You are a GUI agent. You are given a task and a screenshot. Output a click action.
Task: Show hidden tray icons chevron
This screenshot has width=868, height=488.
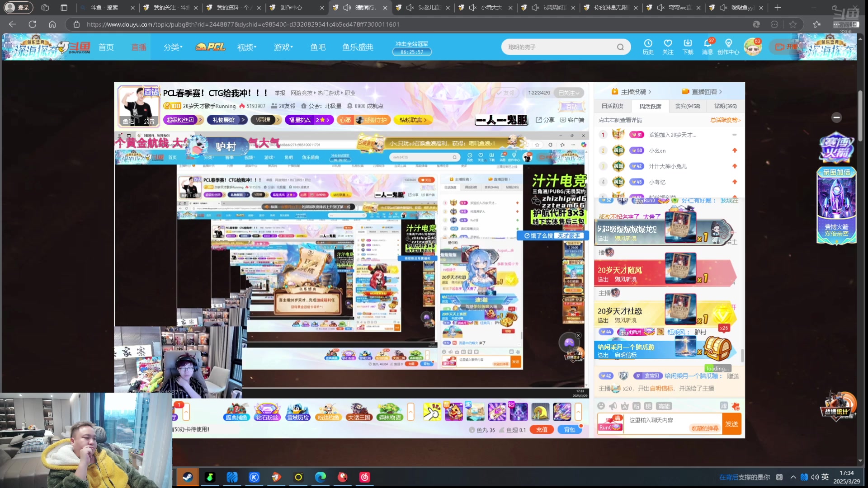click(x=793, y=477)
